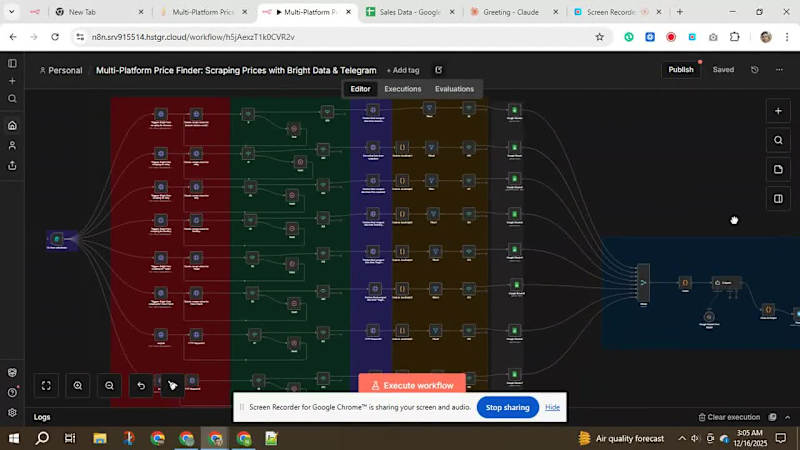This screenshot has width=800, height=450.
Task: Select the chat model sub-node beneath the Agent
Action: coord(709,317)
